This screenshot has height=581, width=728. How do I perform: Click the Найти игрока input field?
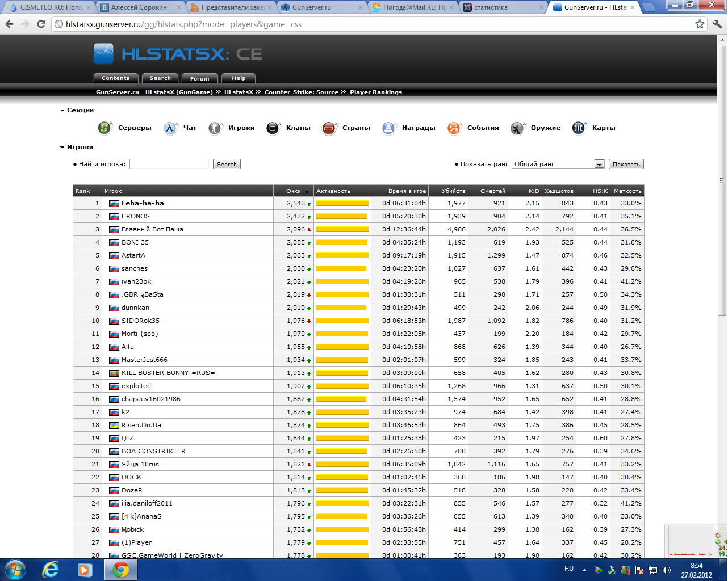pos(169,164)
